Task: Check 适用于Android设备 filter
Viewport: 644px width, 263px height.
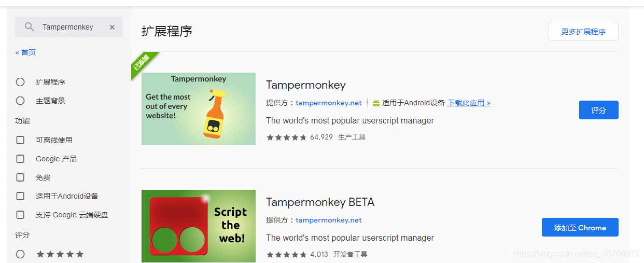Action: (x=20, y=196)
